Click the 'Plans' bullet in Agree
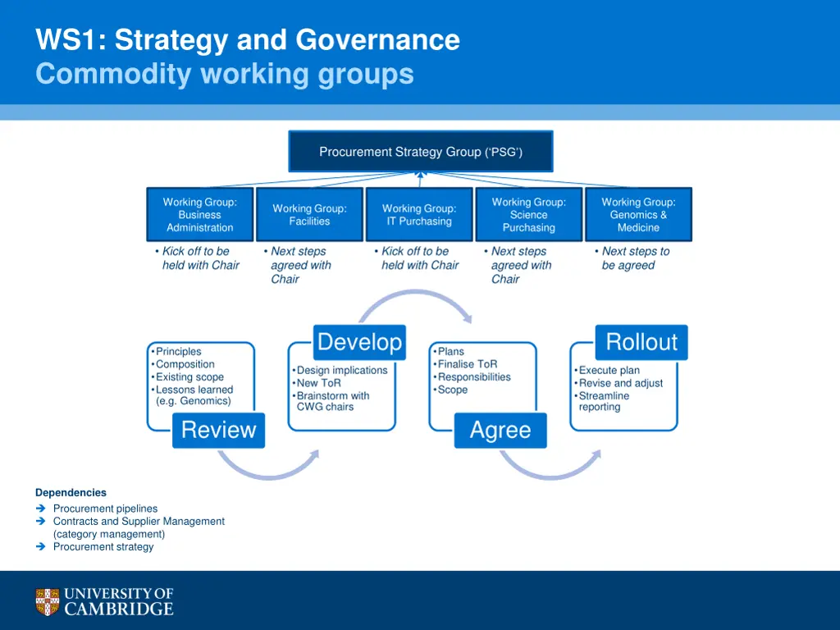840x630 pixels. 449,351
